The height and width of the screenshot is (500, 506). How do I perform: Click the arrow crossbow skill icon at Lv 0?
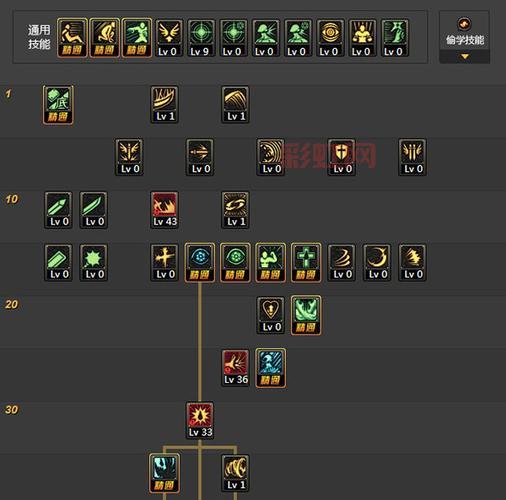[x=200, y=157]
